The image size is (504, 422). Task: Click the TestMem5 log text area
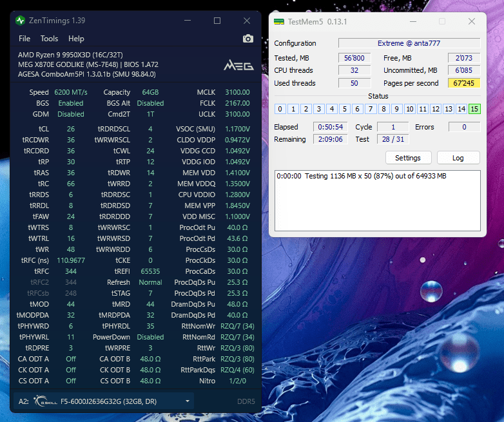pos(378,200)
